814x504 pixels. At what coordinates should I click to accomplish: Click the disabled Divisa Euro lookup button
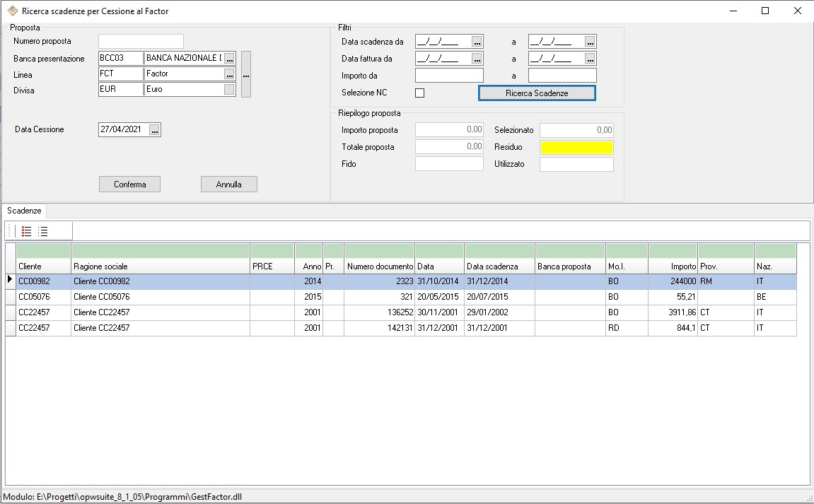(229, 90)
